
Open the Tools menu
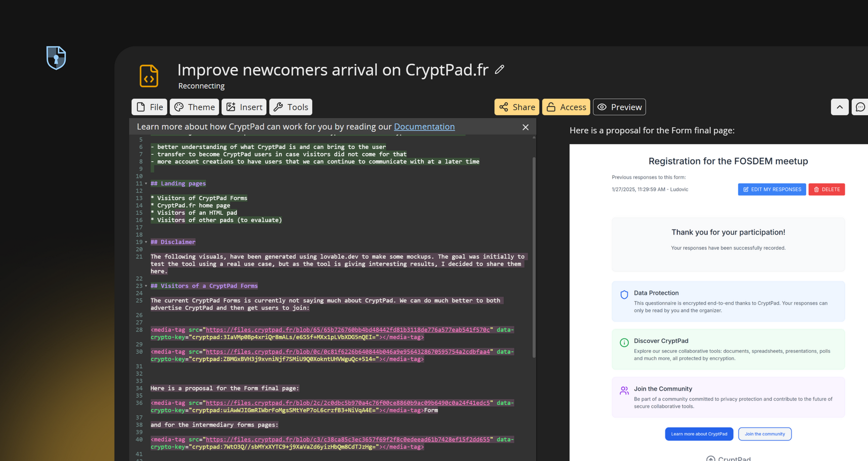point(291,107)
